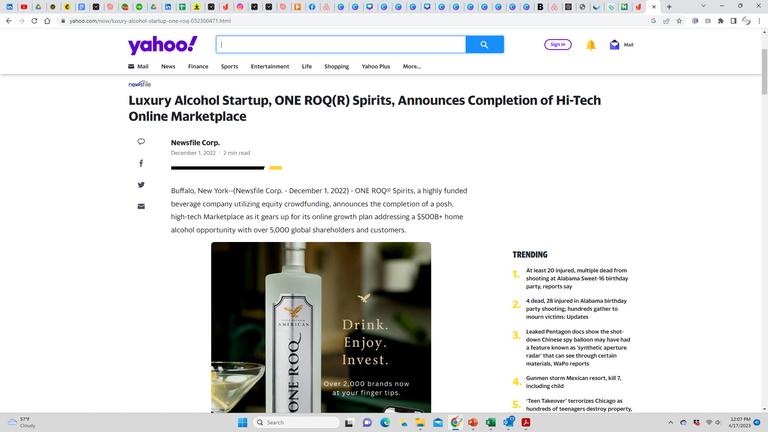The image size is (768, 432).
Task: Open trending story '4 dead, 28 injured'
Action: tap(576, 309)
